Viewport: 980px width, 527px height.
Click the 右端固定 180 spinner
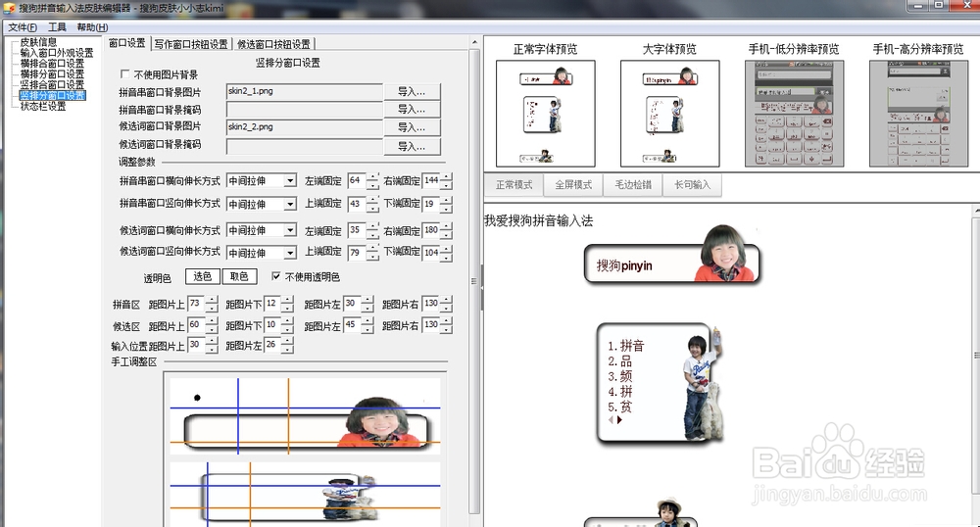tap(437, 230)
